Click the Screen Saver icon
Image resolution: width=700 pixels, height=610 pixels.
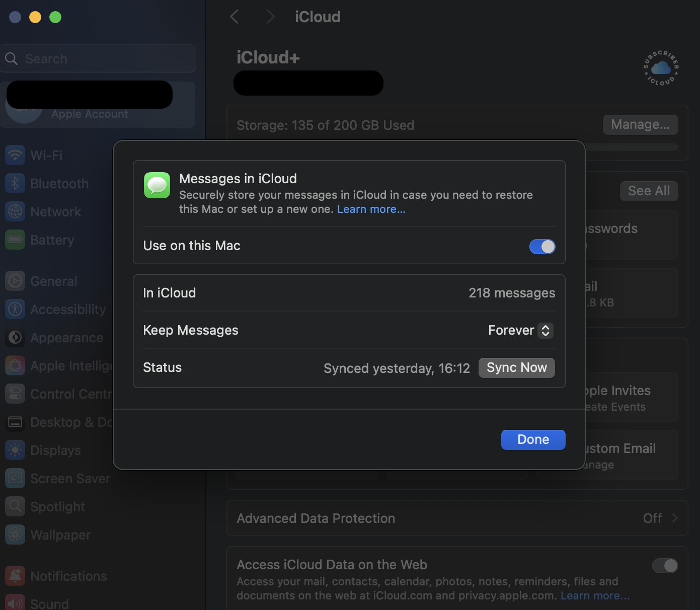pyautogui.click(x=15, y=478)
